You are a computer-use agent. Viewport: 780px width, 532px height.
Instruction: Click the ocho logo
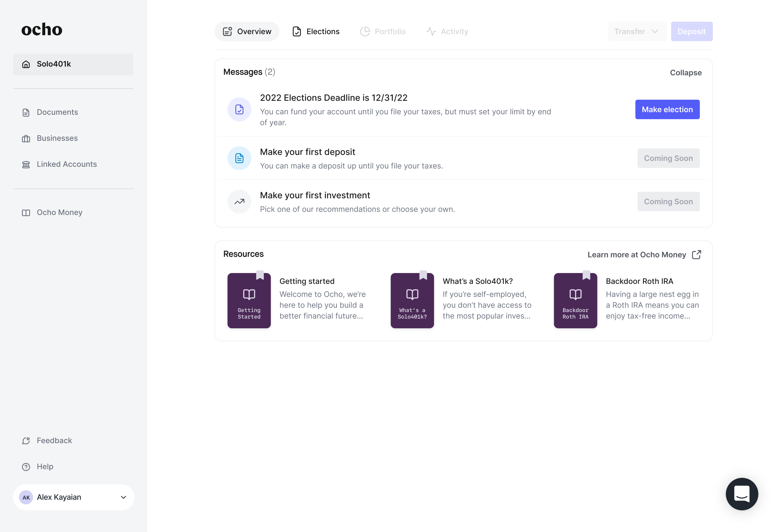(x=42, y=30)
